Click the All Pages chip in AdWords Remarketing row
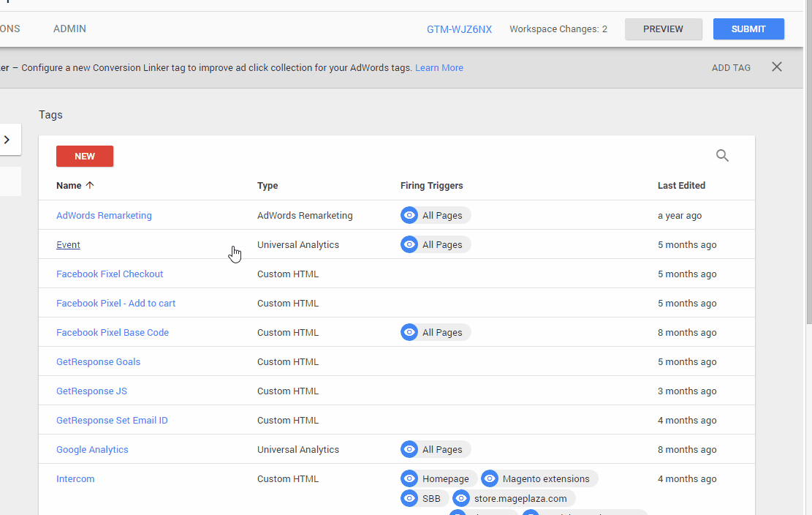Viewport: 812px width, 515px height. (436, 215)
